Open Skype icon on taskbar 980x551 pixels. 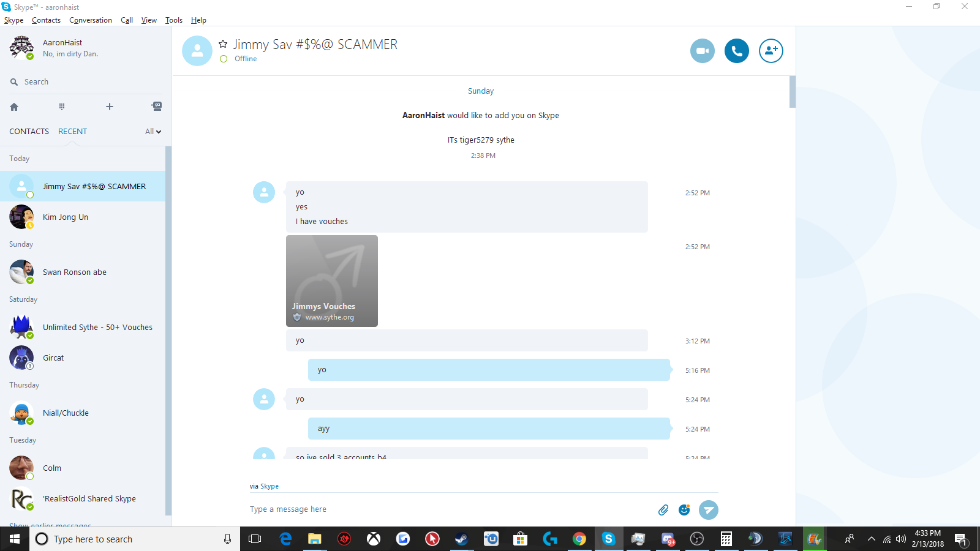tap(609, 539)
